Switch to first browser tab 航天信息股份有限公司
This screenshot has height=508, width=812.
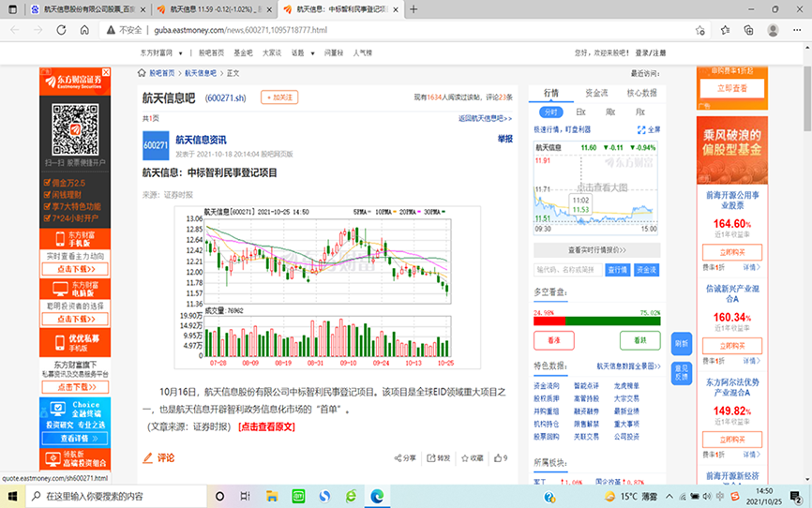(x=88, y=9)
